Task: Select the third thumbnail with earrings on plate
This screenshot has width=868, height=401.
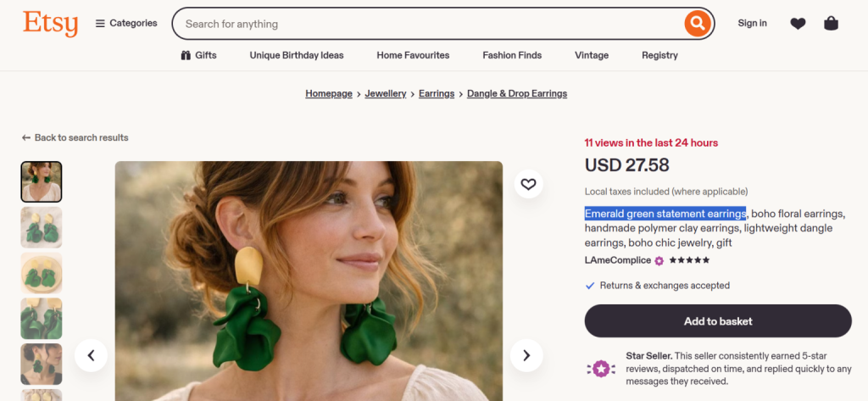Action: [42, 272]
